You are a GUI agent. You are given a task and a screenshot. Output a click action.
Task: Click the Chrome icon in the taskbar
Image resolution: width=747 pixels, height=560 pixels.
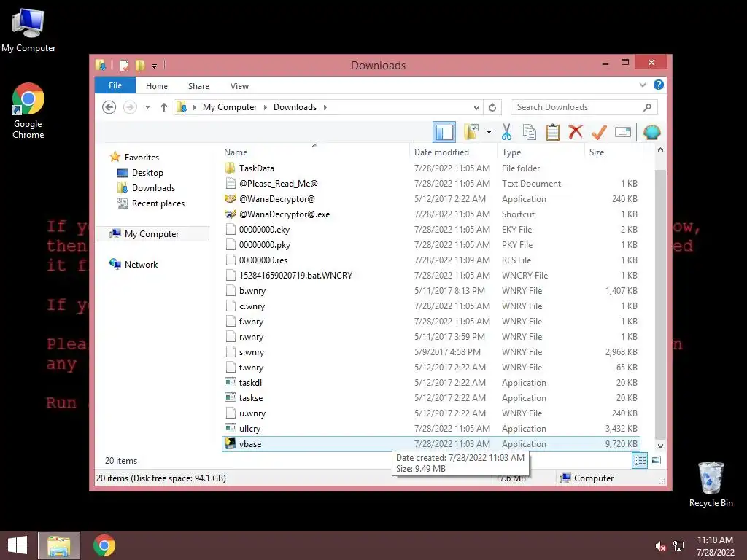coord(104,545)
